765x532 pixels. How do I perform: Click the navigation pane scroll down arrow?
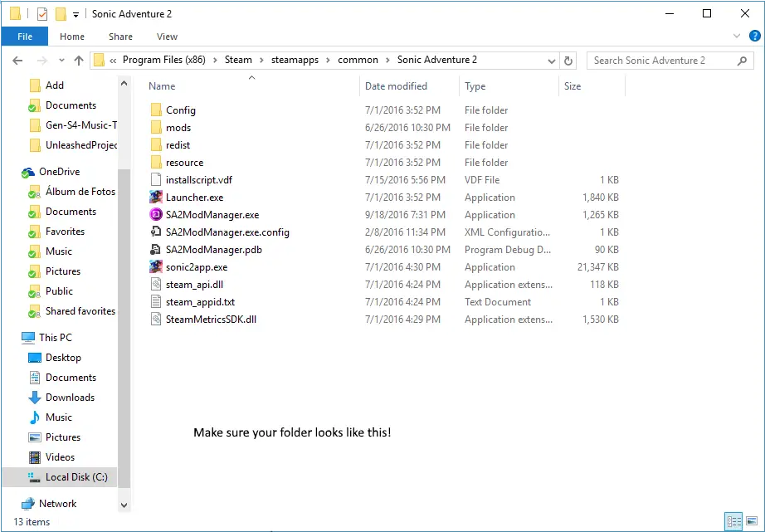(x=124, y=505)
